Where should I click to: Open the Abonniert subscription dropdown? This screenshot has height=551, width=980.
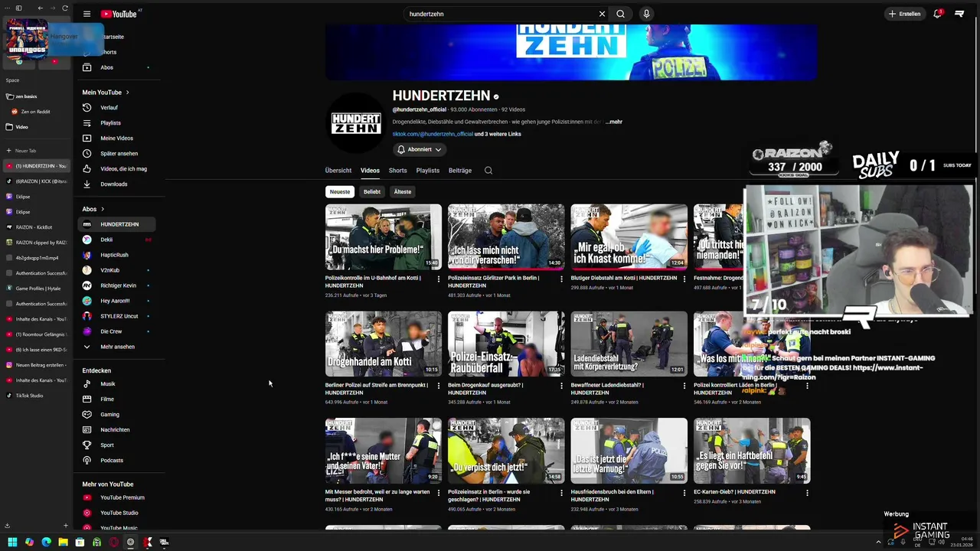418,149
